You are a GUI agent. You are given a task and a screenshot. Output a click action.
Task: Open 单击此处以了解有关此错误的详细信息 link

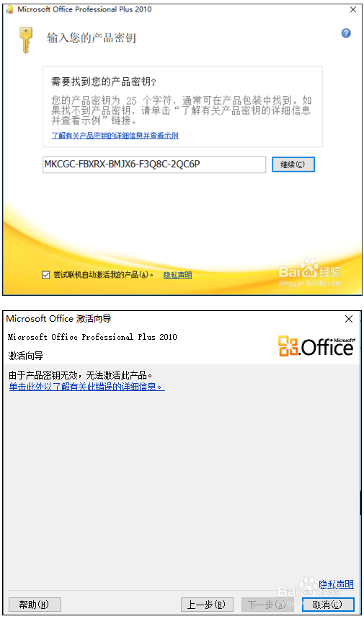point(86,387)
